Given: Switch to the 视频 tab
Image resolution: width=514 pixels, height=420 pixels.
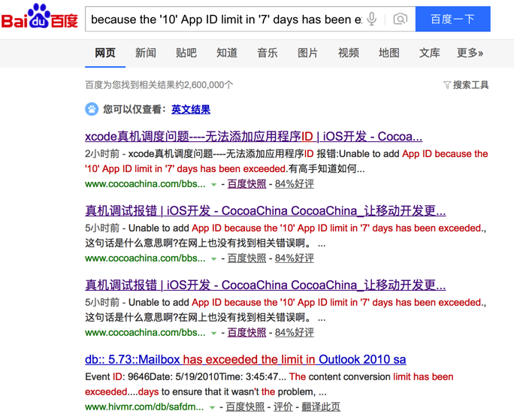Looking at the screenshot, I should pos(349,53).
